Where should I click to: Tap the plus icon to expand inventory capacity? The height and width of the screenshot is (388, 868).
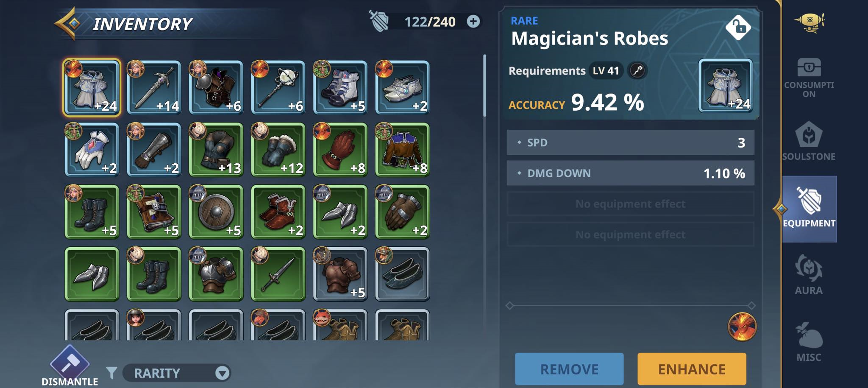tap(473, 21)
